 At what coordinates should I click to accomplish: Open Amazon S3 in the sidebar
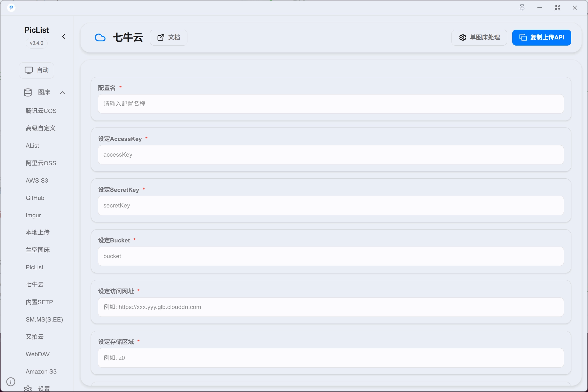[41, 372]
